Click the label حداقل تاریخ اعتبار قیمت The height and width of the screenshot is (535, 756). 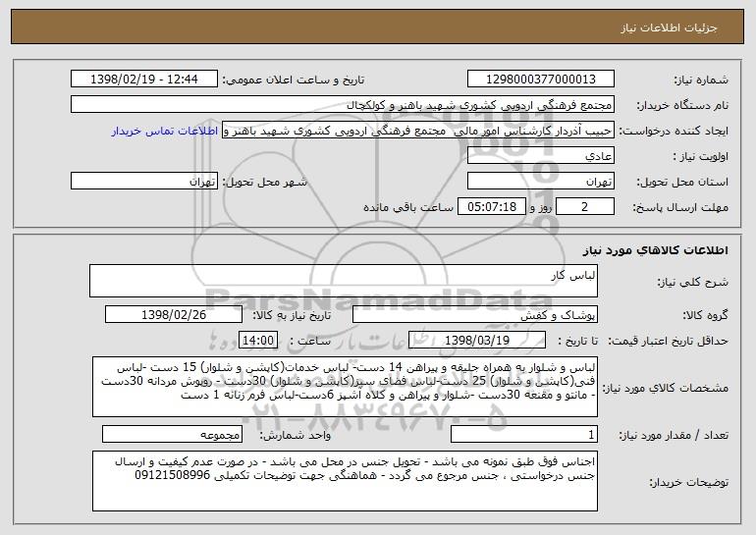click(668, 341)
